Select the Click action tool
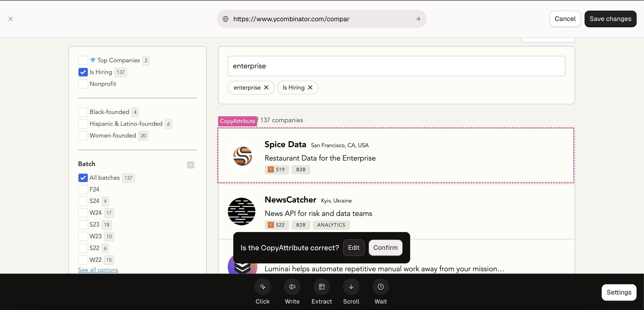644x310 pixels. [263, 287]
